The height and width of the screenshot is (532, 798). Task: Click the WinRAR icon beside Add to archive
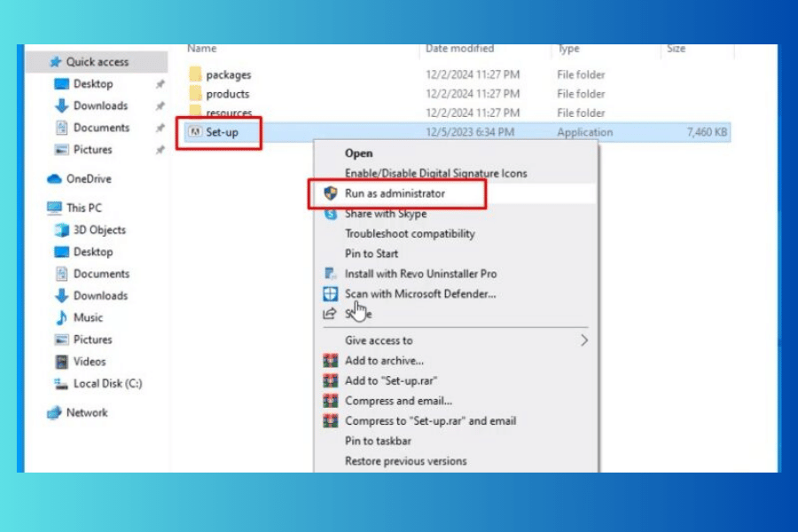pos(331,361)
